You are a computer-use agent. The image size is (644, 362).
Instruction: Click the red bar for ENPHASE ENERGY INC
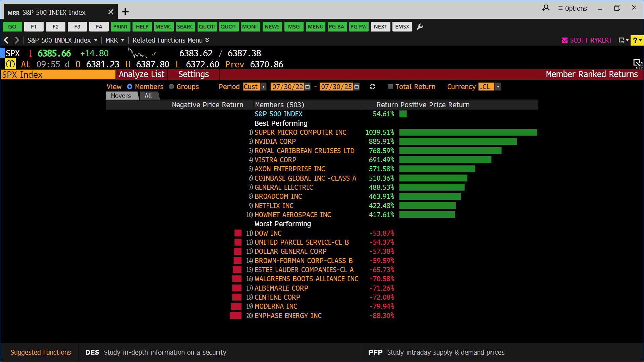(235, 315)
